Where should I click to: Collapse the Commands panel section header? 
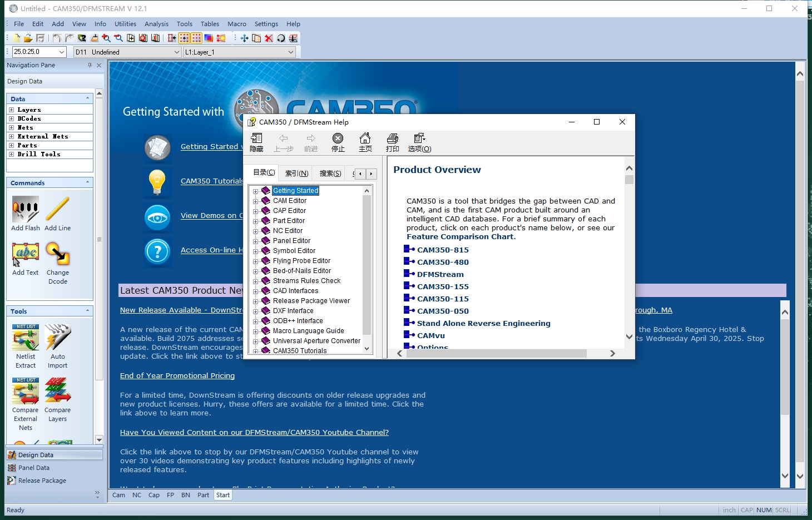(49, 182)
